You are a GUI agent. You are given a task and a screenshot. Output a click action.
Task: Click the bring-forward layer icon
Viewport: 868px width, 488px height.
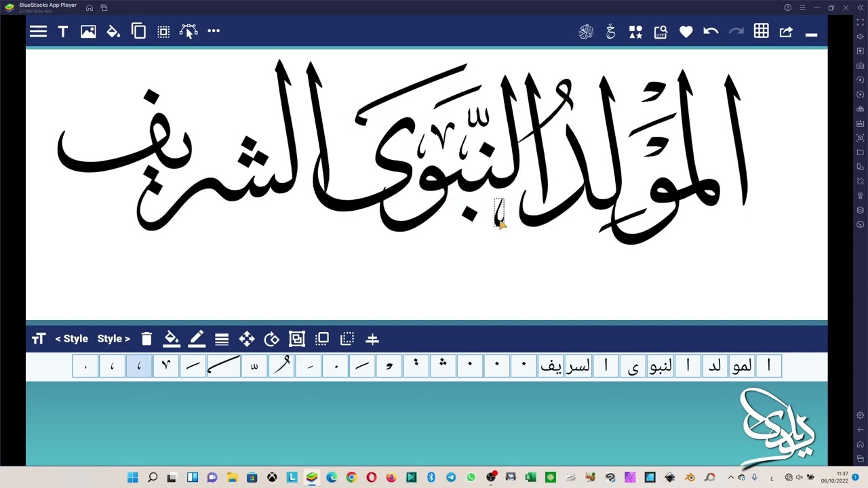[x=322, y=338]
